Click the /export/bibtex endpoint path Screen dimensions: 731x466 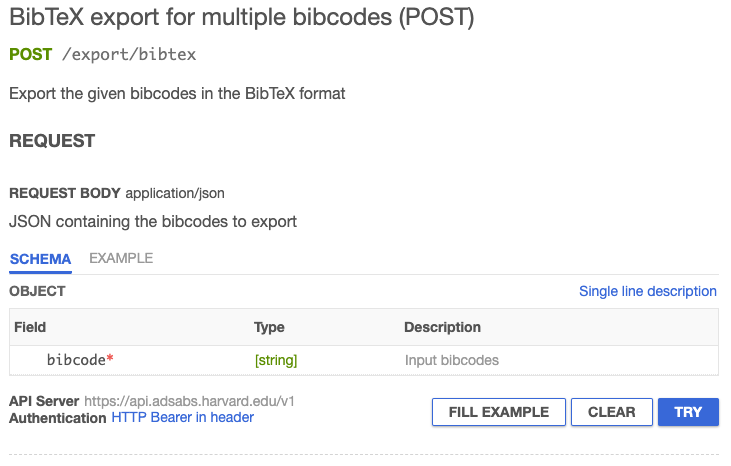coord(129,54)
